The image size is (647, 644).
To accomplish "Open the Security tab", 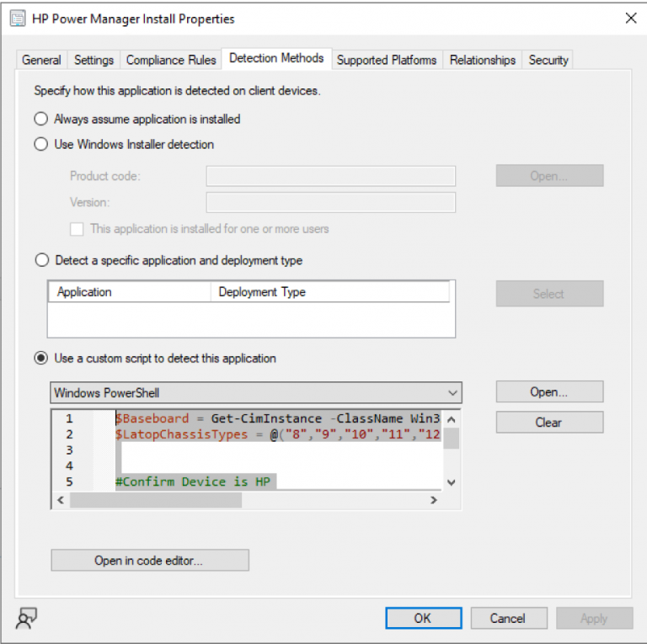I will (x=548, y=60).
